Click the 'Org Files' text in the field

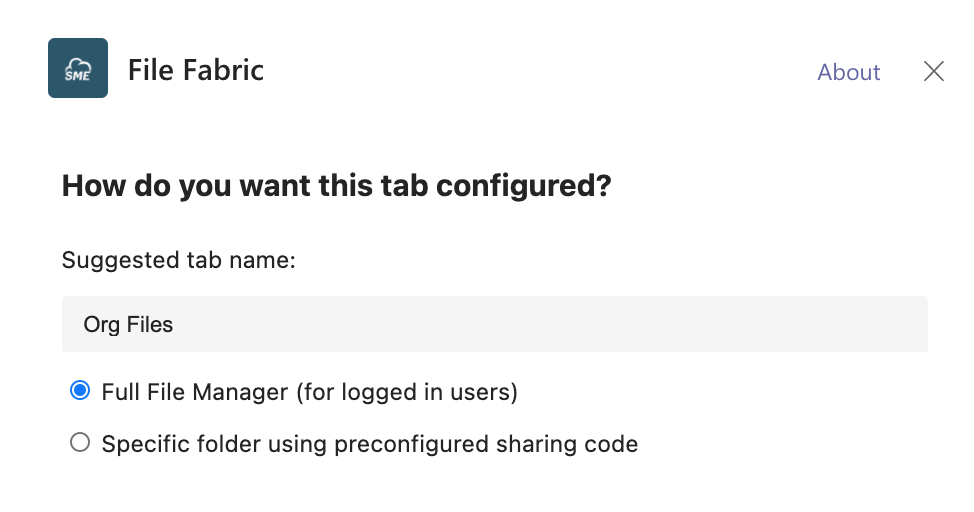[x=128, y=325]
